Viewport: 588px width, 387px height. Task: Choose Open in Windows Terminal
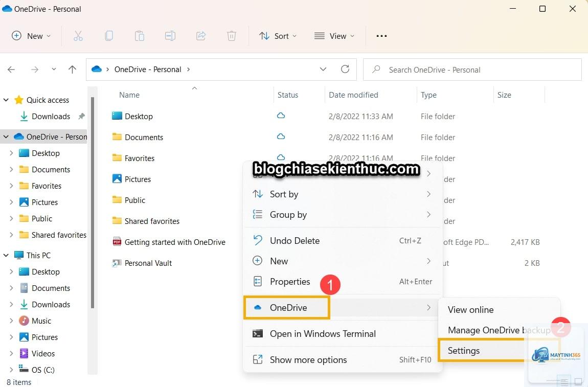pos(343,334)
